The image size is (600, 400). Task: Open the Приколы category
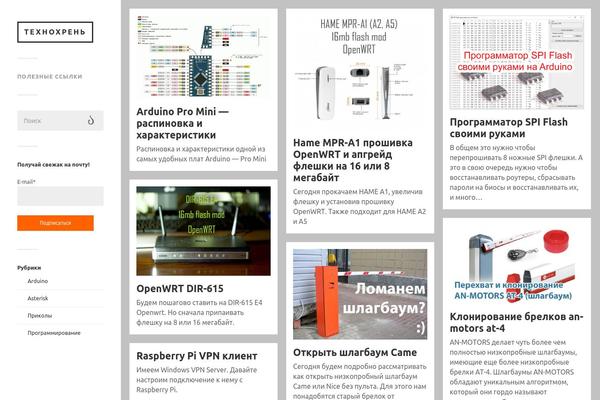[x=40, y=316]
